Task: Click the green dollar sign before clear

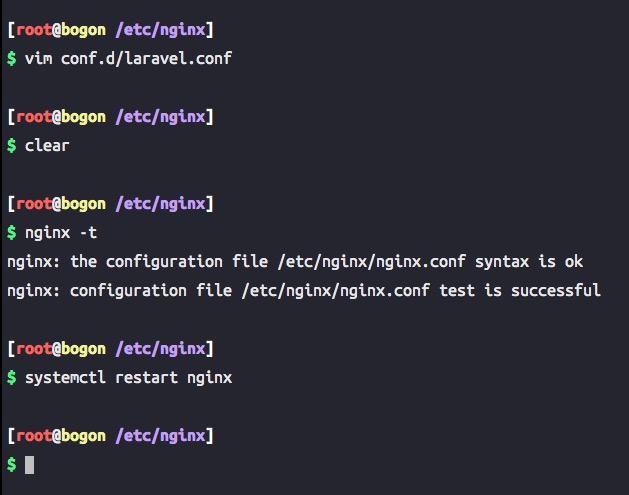Action: point(12,145)
